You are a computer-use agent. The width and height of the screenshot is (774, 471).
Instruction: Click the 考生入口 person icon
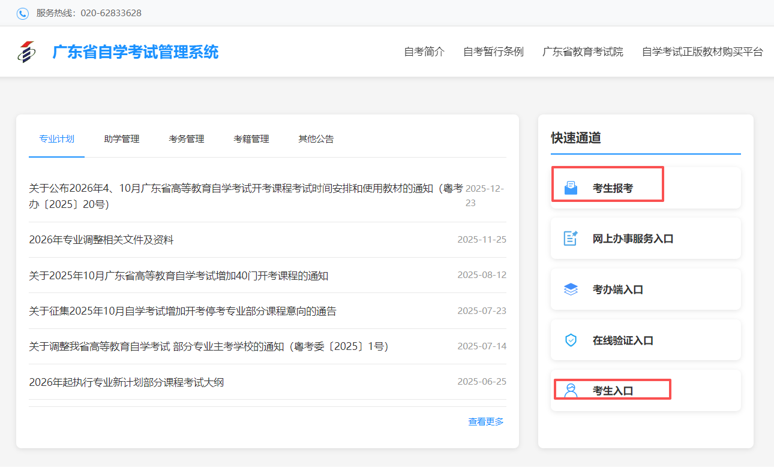coord(571,390)
